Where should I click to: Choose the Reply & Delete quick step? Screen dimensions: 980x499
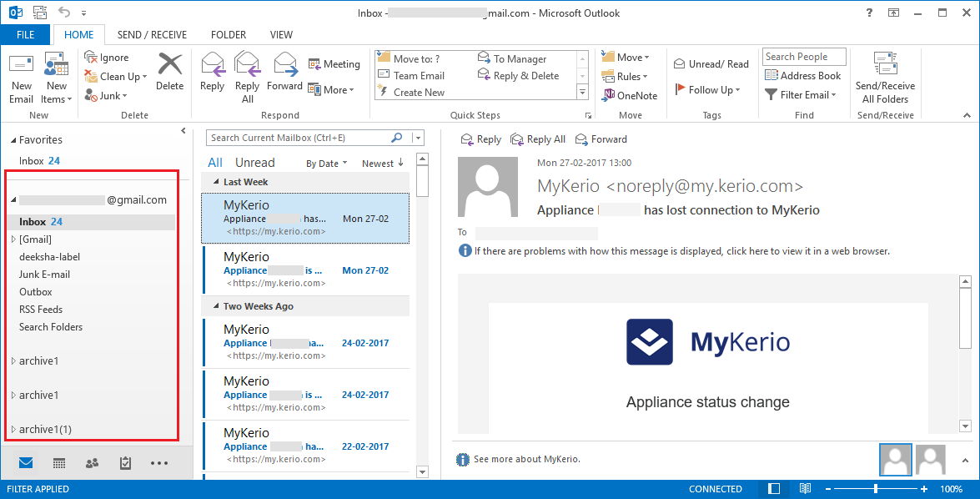[x=519, y=76]
